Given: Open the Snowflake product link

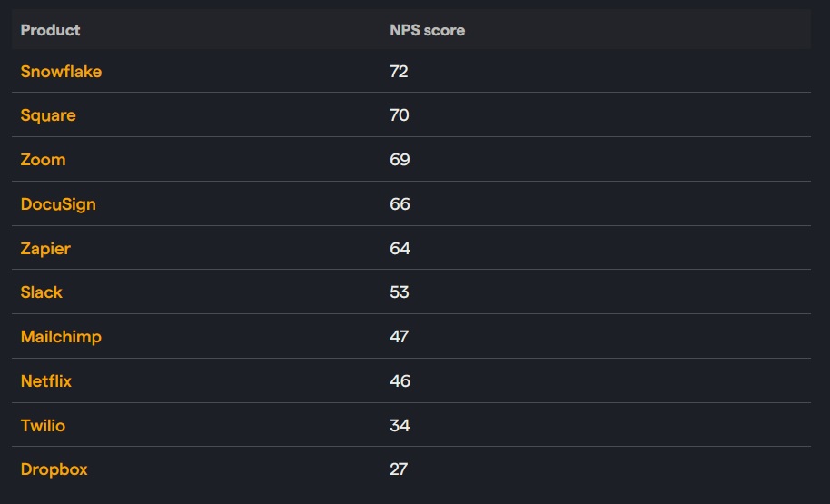Looking at the screenshot, I should (61, 72).
